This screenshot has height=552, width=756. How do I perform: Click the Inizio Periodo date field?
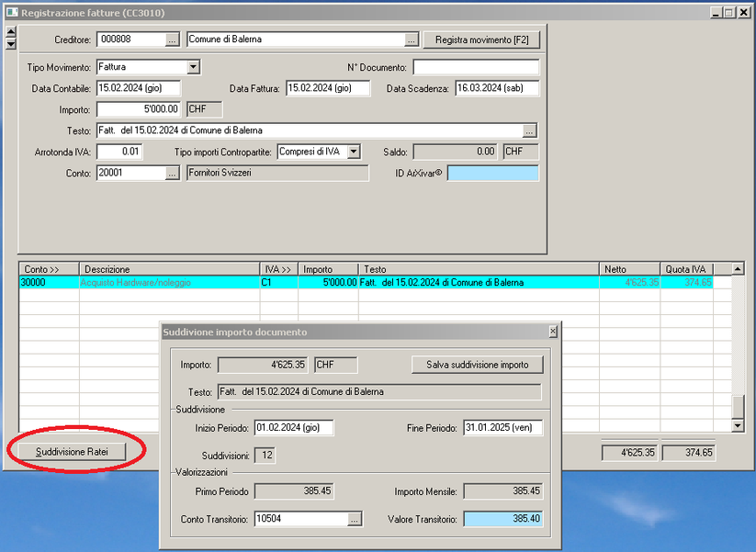click(294, 428)
